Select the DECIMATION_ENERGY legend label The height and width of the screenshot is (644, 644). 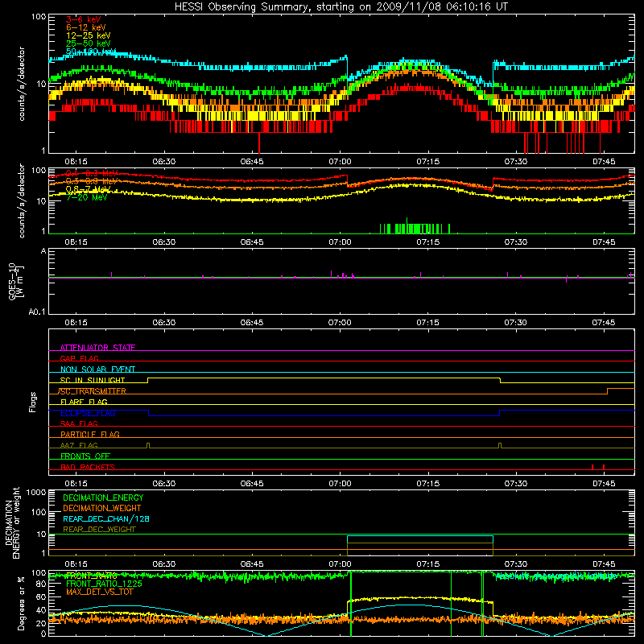(x=103, y=497)
